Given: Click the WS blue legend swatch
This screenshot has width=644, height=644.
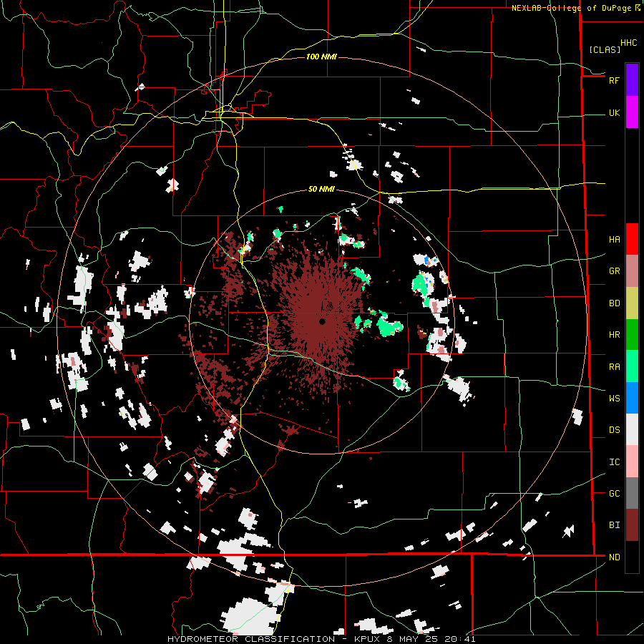Looking at the screenshot, I should click(632, 398).
